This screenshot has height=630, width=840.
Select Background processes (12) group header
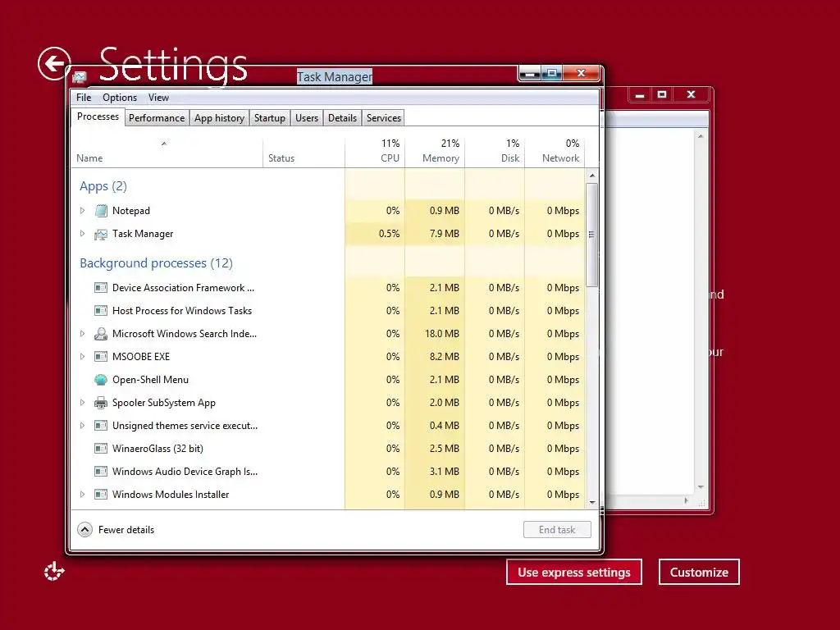(x=156, y=263)
